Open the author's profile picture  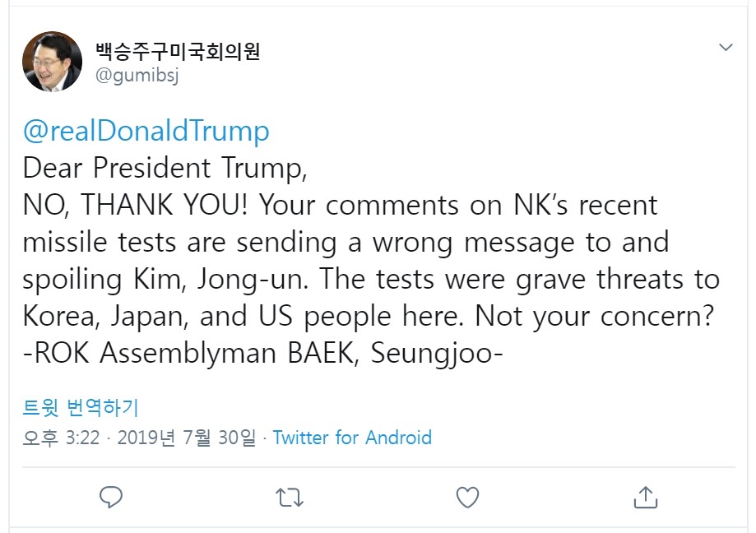coord(52,62)
